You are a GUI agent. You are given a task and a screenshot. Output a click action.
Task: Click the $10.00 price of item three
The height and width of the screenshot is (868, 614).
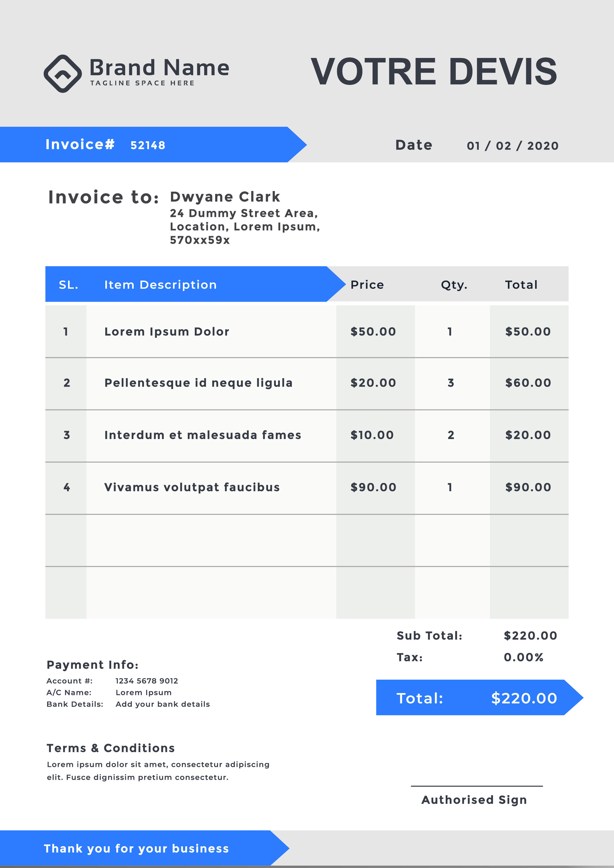point(372,435)
